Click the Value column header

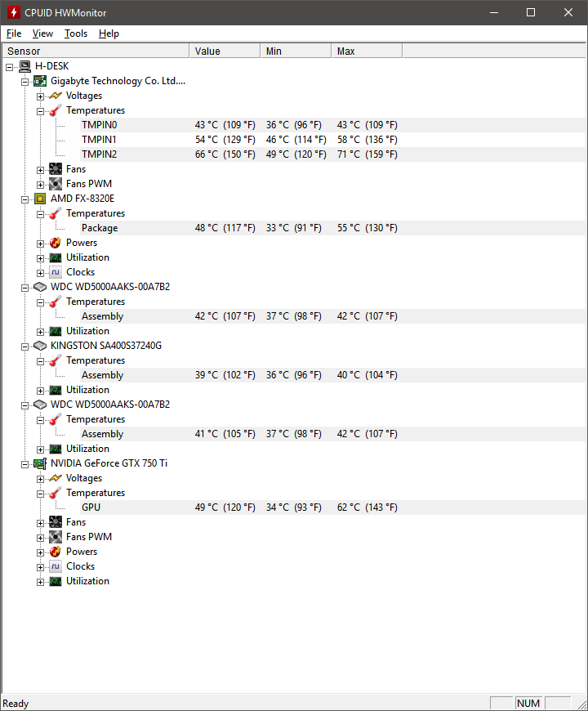225,51
